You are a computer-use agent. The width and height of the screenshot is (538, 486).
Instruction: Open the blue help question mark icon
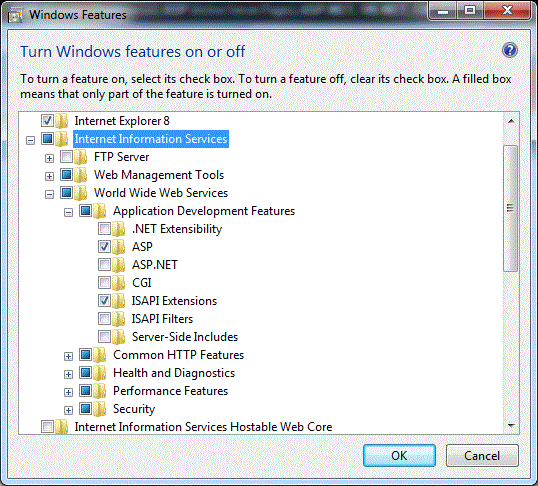pos(510,50)
